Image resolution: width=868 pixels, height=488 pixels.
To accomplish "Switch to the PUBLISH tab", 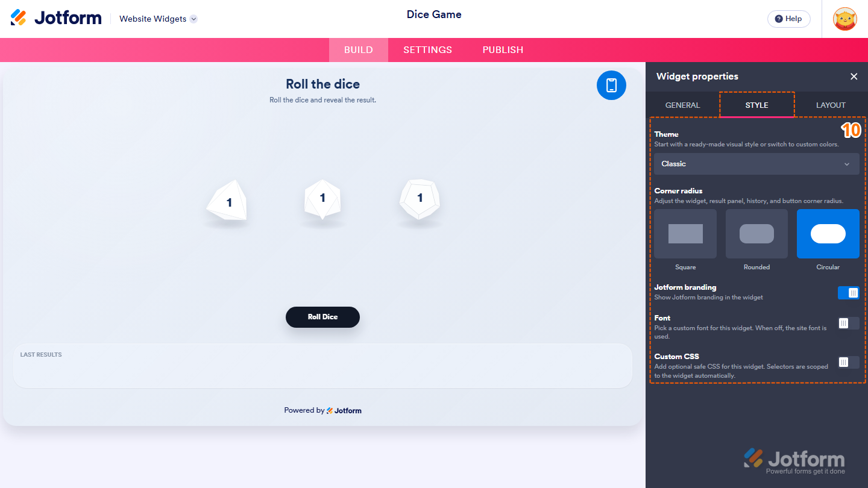I will coord(503,50).
